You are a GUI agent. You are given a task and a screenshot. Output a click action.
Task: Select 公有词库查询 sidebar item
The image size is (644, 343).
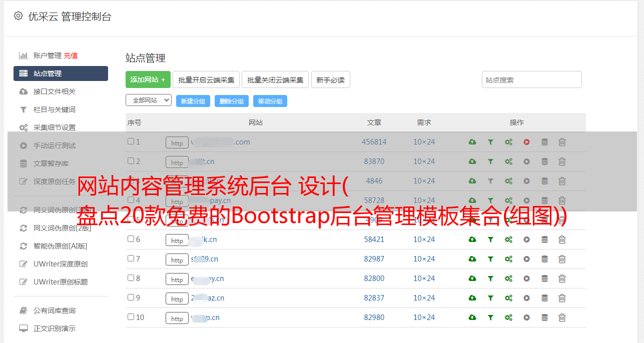coord(55,310)
